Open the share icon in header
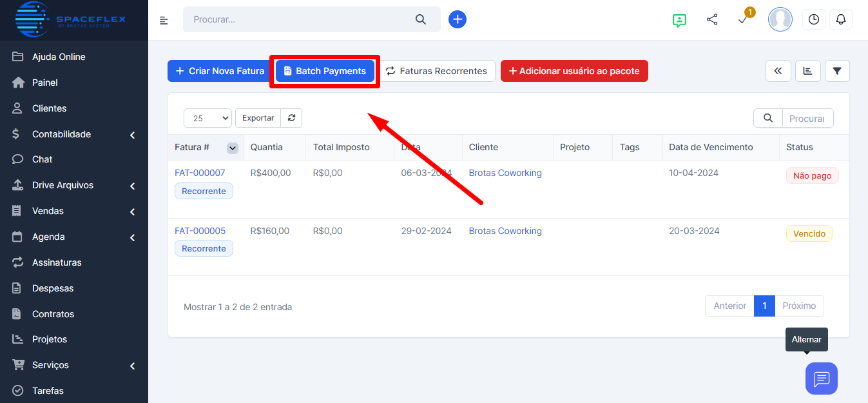The width and height of the screenshot is (868, 403). tap(712, 19)
